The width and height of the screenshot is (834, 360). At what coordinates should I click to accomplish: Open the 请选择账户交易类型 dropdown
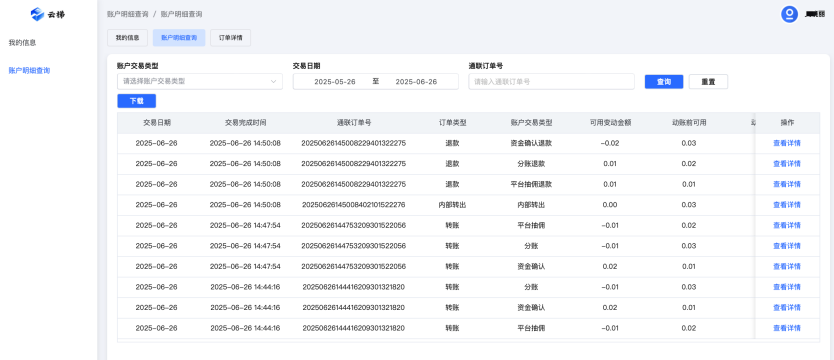[199, 81]
